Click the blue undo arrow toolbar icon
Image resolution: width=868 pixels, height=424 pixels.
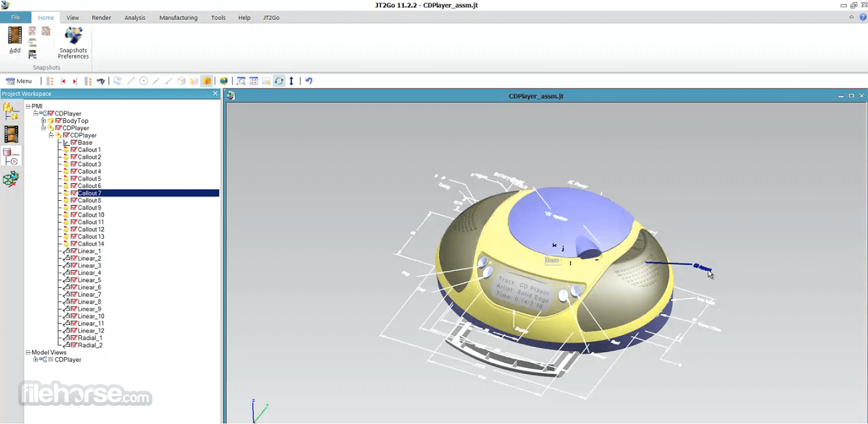[x=309, y=81]
